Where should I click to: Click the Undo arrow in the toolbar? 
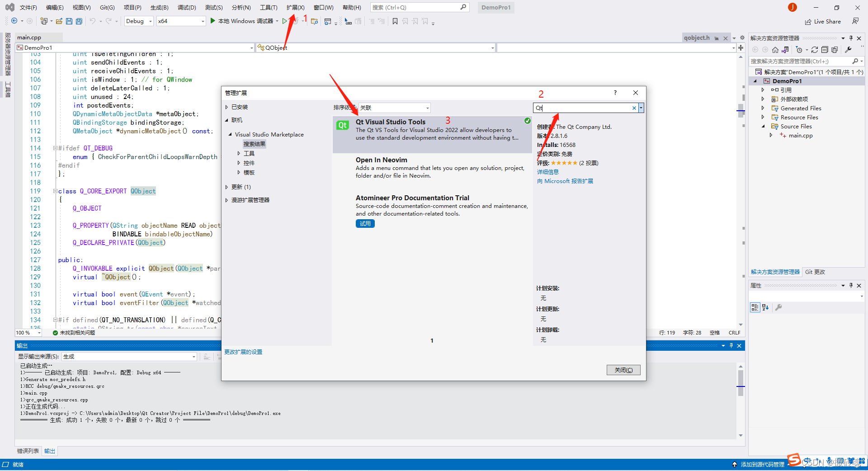pyautogui.click(x=93, y=21)
